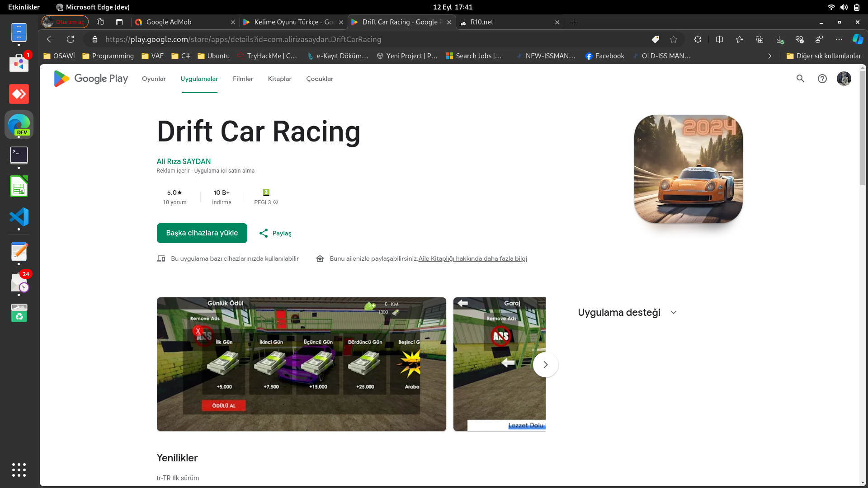Open the Oyunlar tab
The width and height of the screenshot is (868, 488).
154,79
